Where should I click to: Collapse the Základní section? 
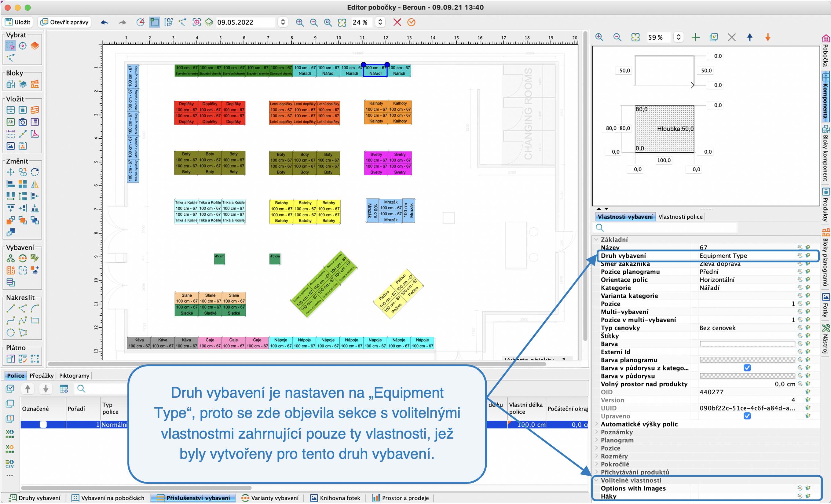[x=596, y=240]
